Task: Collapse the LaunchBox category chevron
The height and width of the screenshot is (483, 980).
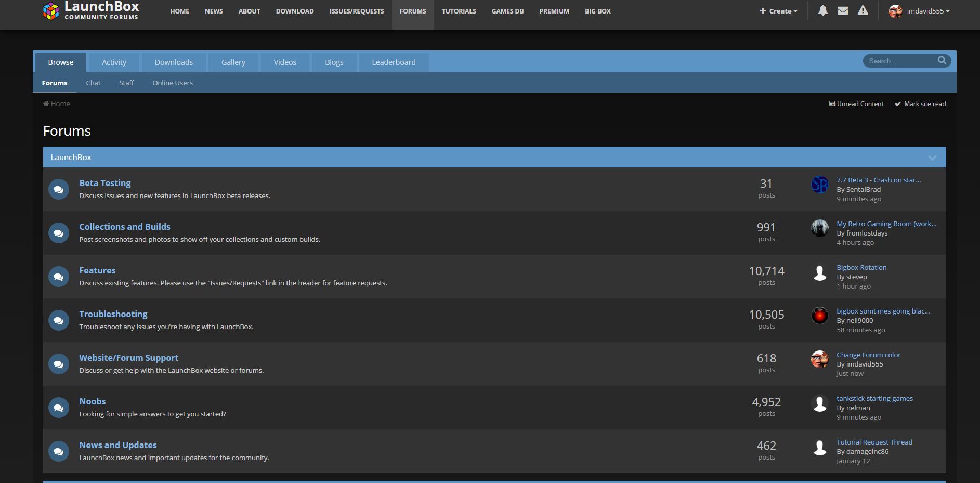Action: click(932, 158)
